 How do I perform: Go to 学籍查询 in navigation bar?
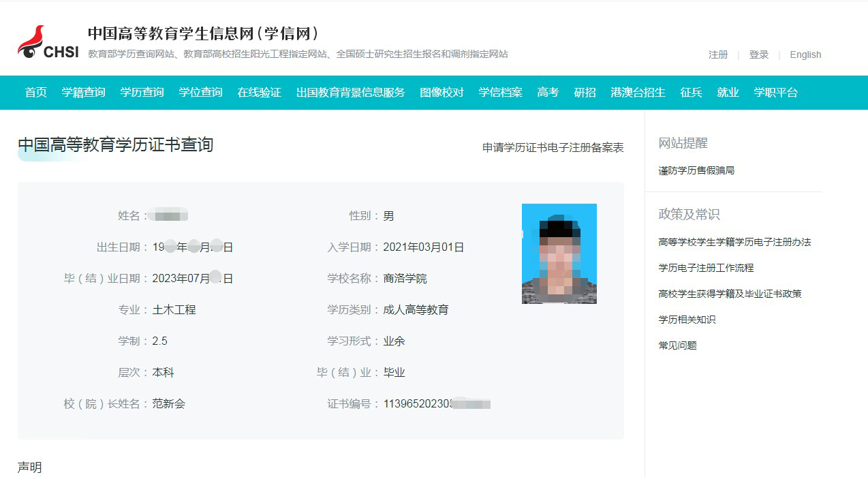tap(83, 93)
